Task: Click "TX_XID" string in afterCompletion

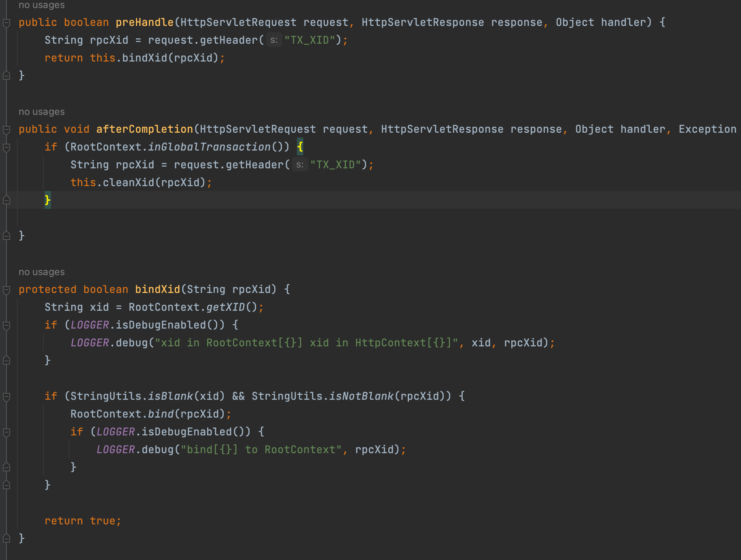Action: [x=336, y=165]
